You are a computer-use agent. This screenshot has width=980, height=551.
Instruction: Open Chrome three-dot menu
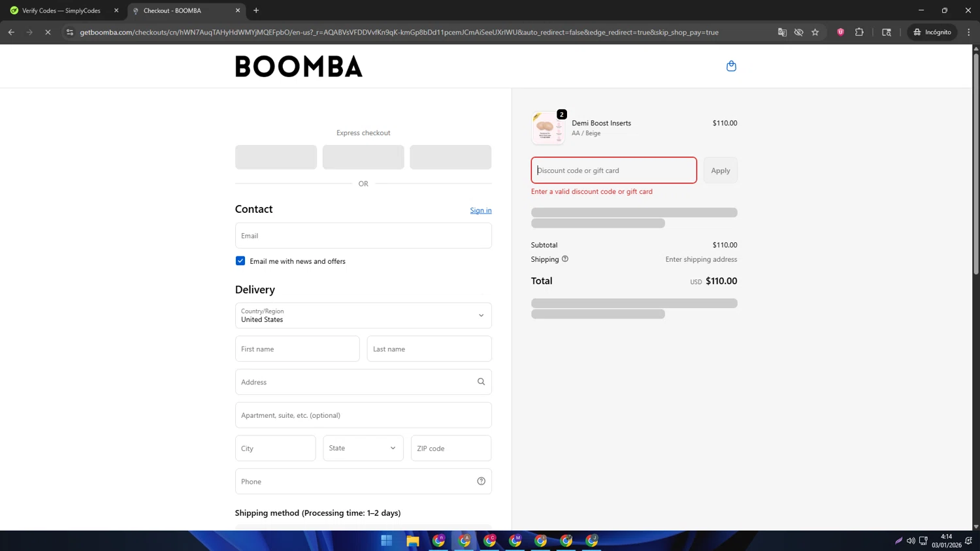click(x=969, y=32)
